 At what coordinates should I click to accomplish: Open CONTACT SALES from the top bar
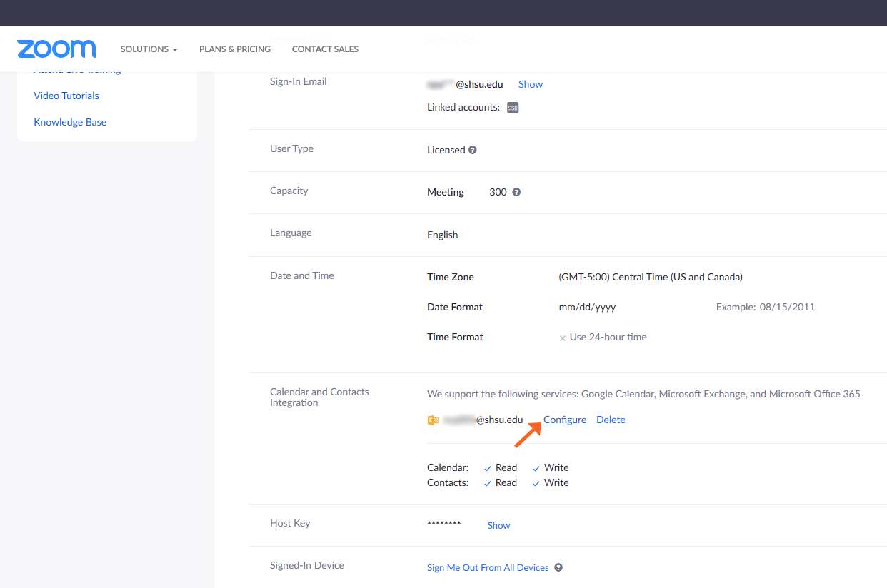[325, 49]
